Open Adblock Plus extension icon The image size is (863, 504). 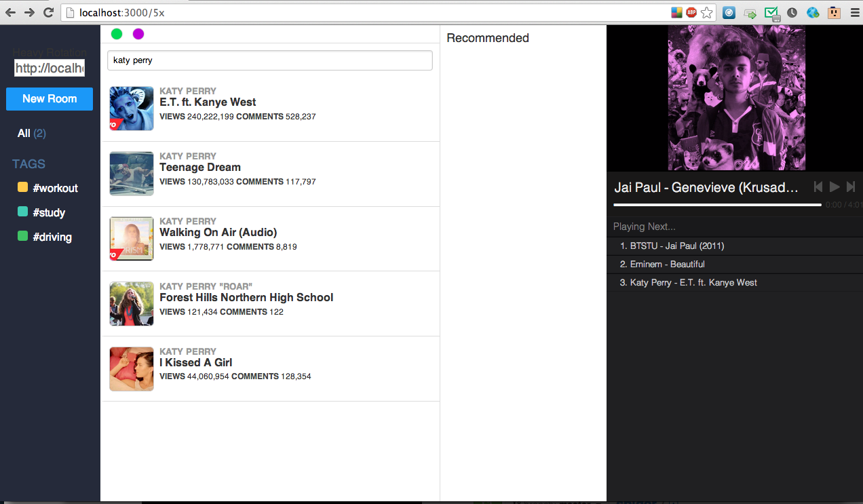[x=691, y=12]
